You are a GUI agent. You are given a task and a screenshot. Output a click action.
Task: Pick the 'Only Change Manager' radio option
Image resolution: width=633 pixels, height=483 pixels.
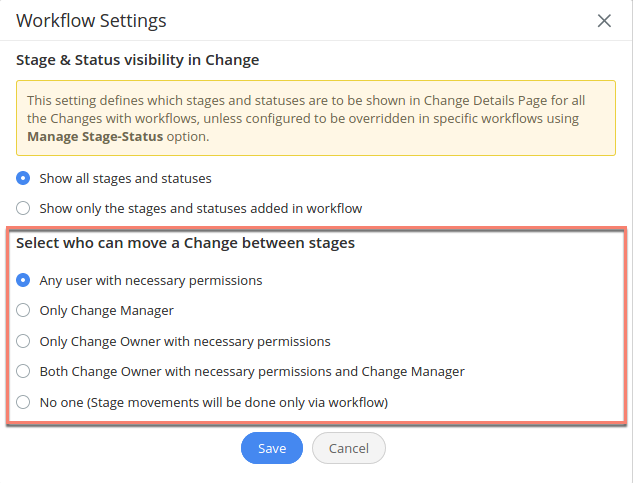tap(23, 311)
